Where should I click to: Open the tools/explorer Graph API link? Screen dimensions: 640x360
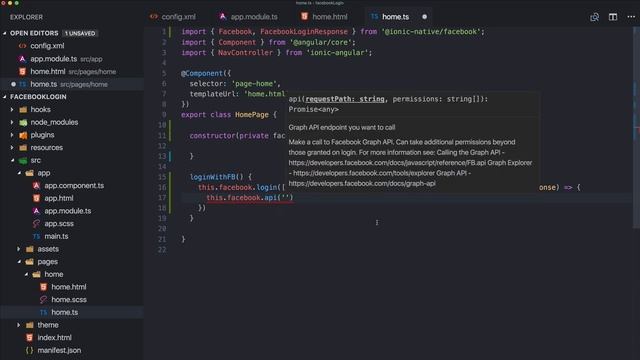(363, 173)
